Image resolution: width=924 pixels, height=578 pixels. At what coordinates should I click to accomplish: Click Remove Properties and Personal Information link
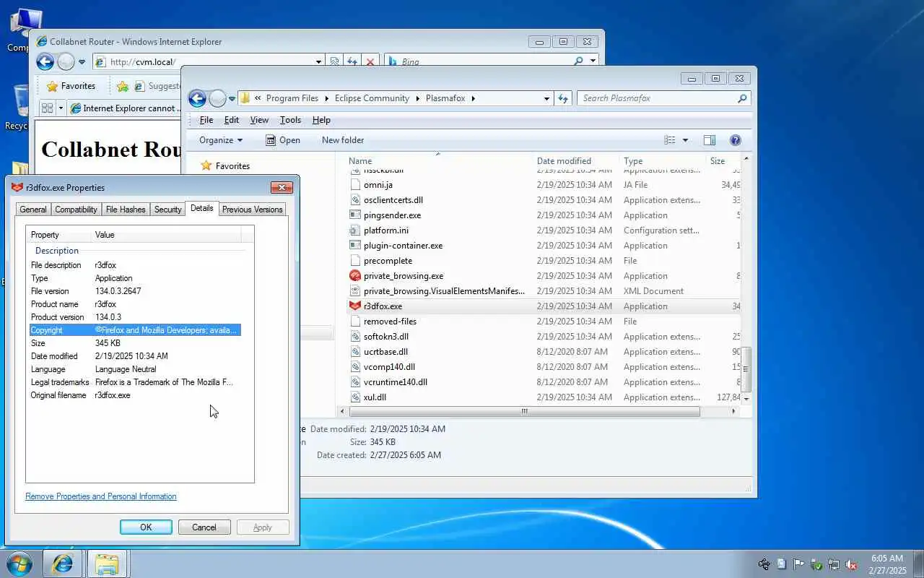101,496
